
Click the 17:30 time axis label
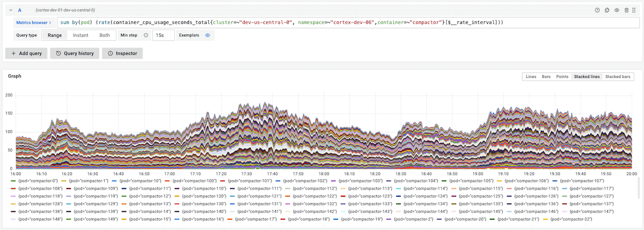click(247, 174)
